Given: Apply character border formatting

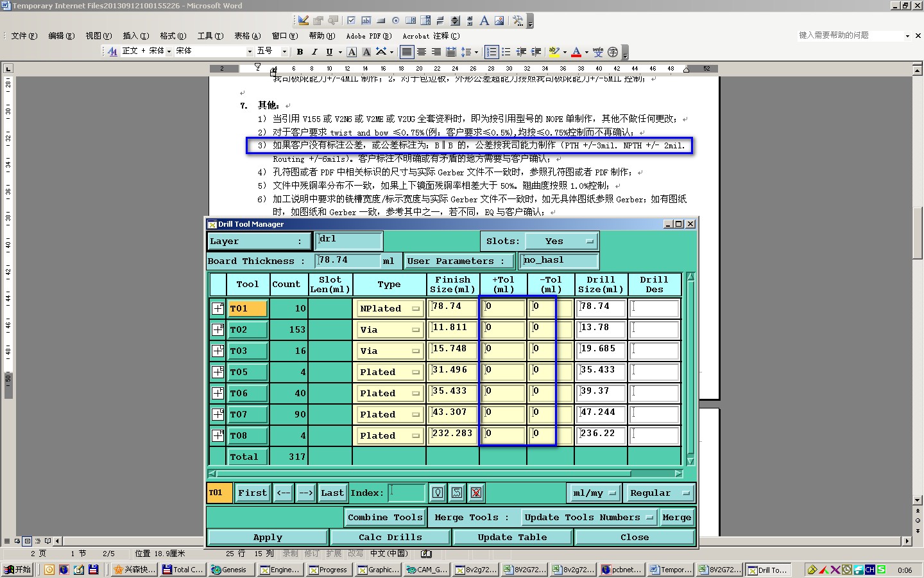Looking at the screenshot, I should pyautogui.click(x=352, y=51).
